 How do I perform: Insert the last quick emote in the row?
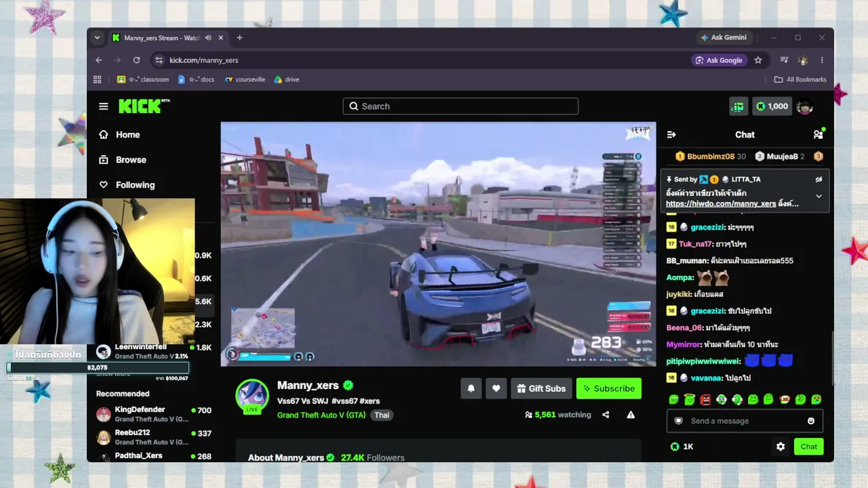coord(816,400)
